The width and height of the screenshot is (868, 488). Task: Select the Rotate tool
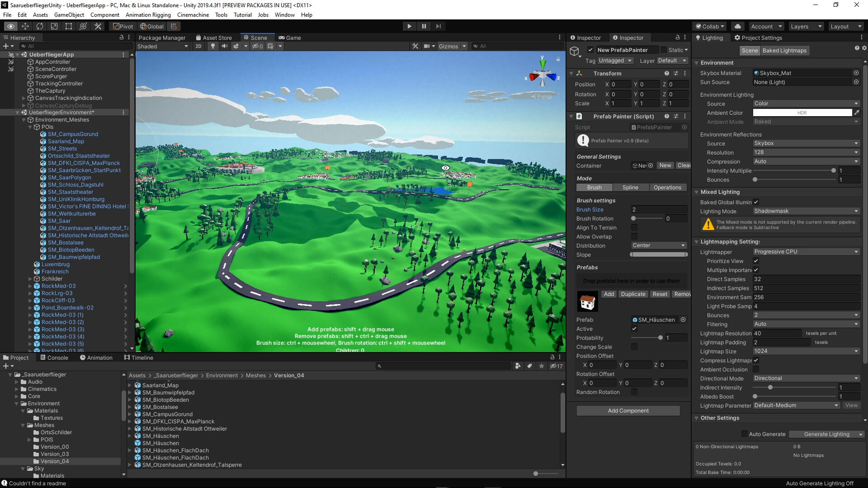(x=40, y=26)
